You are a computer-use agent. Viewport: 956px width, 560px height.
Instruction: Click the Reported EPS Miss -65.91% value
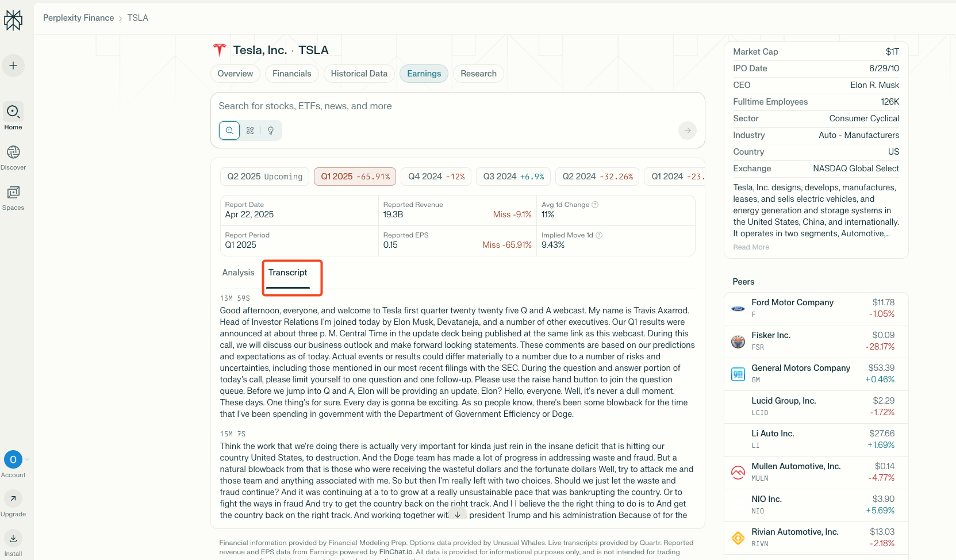[x=507, y=245]
